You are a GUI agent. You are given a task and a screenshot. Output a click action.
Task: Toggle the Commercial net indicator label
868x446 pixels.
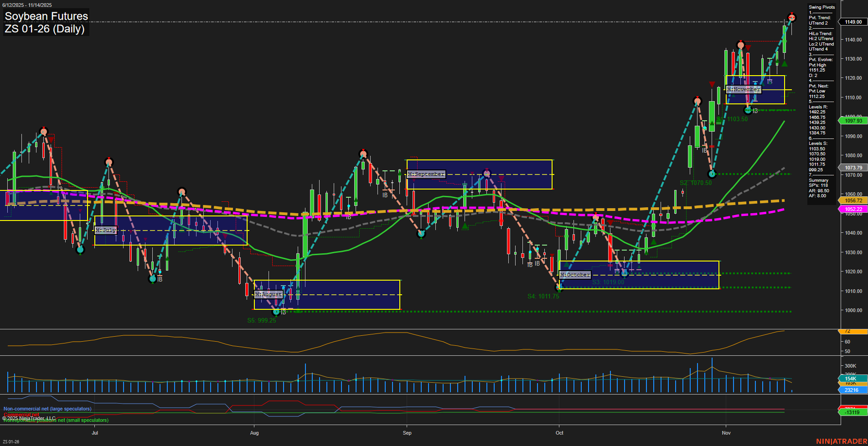tap(21, 415)
